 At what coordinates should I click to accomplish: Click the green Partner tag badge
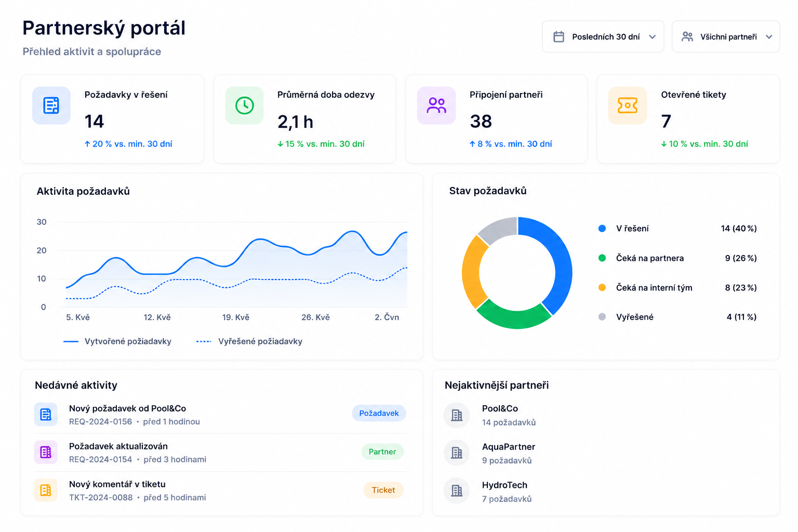(x=382, y=451)
